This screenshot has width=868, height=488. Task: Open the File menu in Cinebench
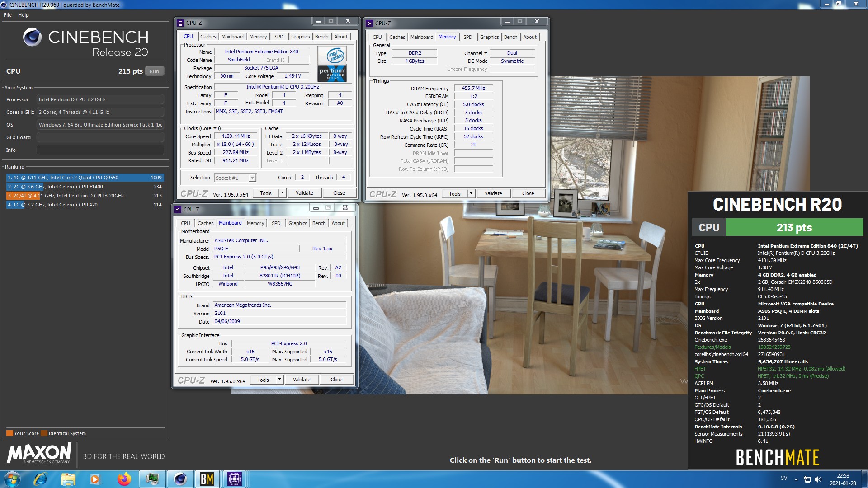click(8, 15)
